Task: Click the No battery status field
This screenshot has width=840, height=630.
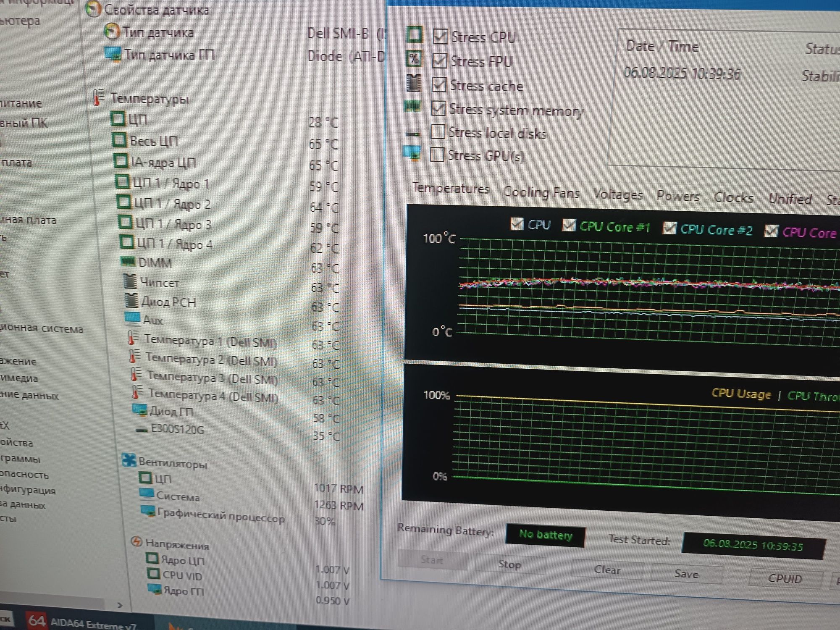Action: click(x=546, y=535)
